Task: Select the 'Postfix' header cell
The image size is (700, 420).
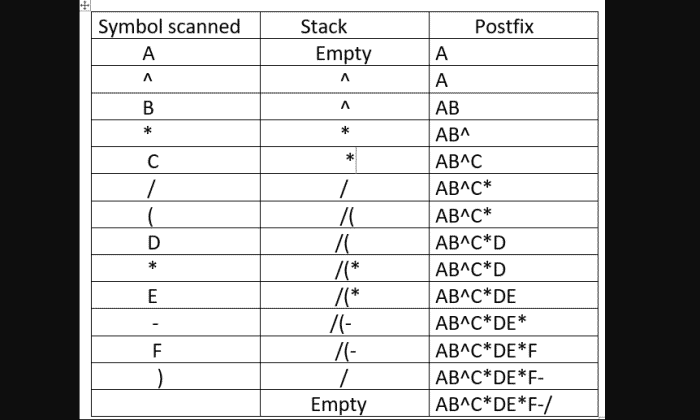Action: [513, 25]
